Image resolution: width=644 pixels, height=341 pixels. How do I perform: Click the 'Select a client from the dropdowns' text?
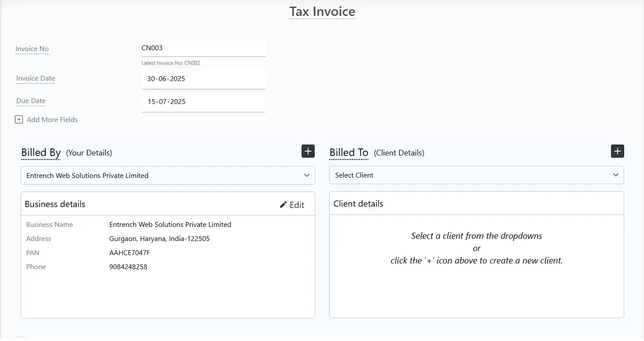[x=477, y=236]
